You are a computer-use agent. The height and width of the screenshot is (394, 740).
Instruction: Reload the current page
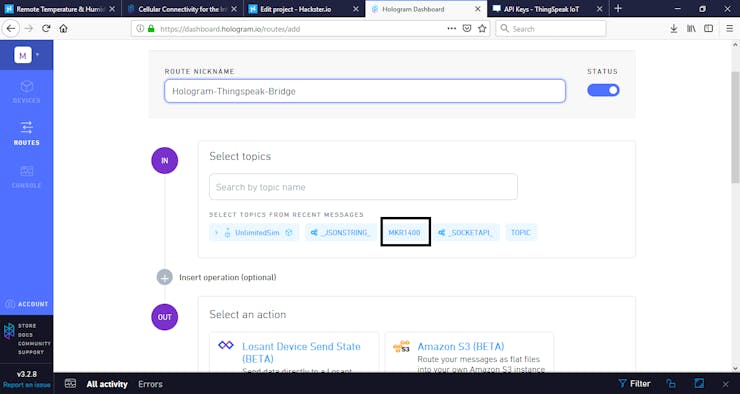pos(46,29)
